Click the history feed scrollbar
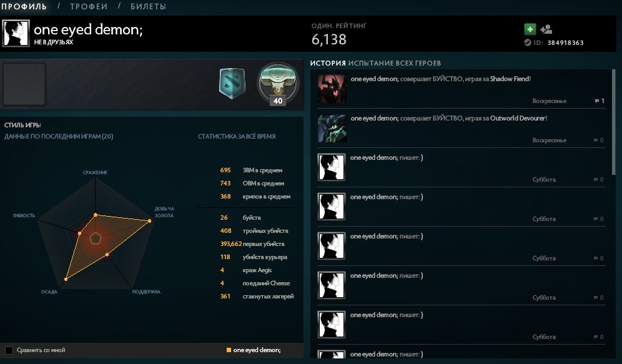Screen dimensions: 622x364 click(x=614, y=122)
